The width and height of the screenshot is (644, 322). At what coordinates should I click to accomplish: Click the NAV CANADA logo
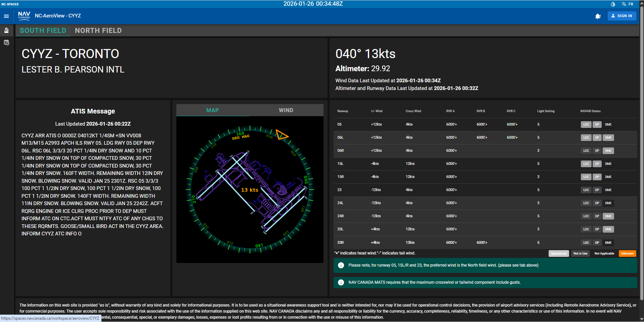[24, 15]
